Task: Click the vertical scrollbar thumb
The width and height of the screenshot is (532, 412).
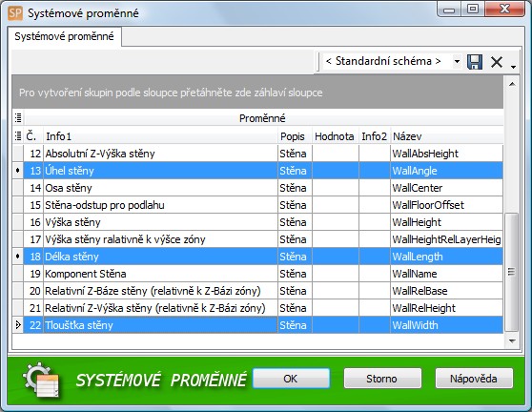Action: coord(512,272)
